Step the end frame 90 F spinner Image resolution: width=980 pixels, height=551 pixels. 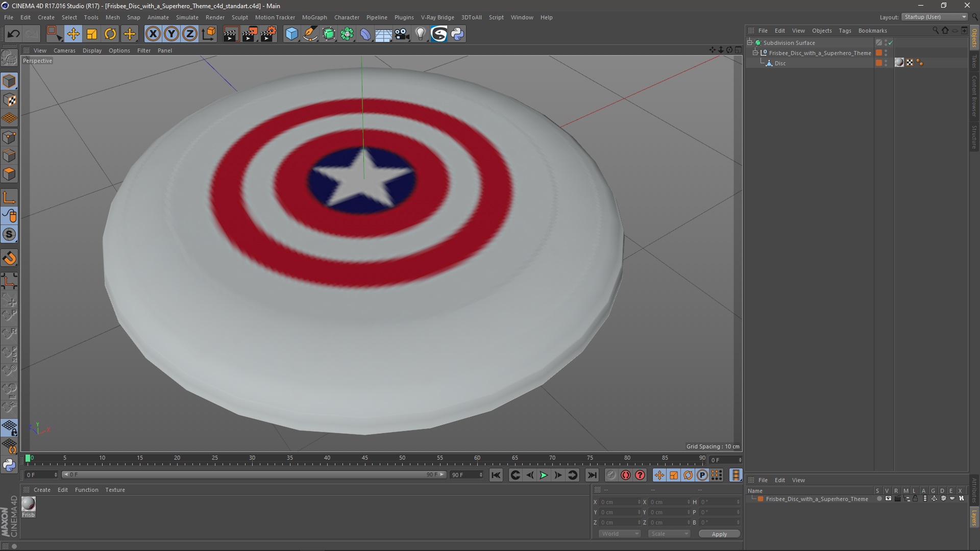point(481,475)
